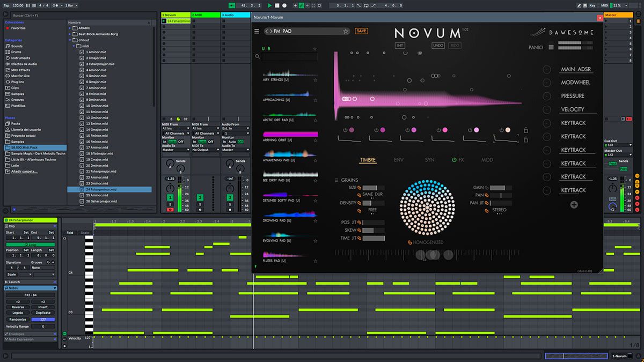This screenshot has height=362, width=644.
Task: Toggle power of the first timbre layer
Action: click(346, 130)
